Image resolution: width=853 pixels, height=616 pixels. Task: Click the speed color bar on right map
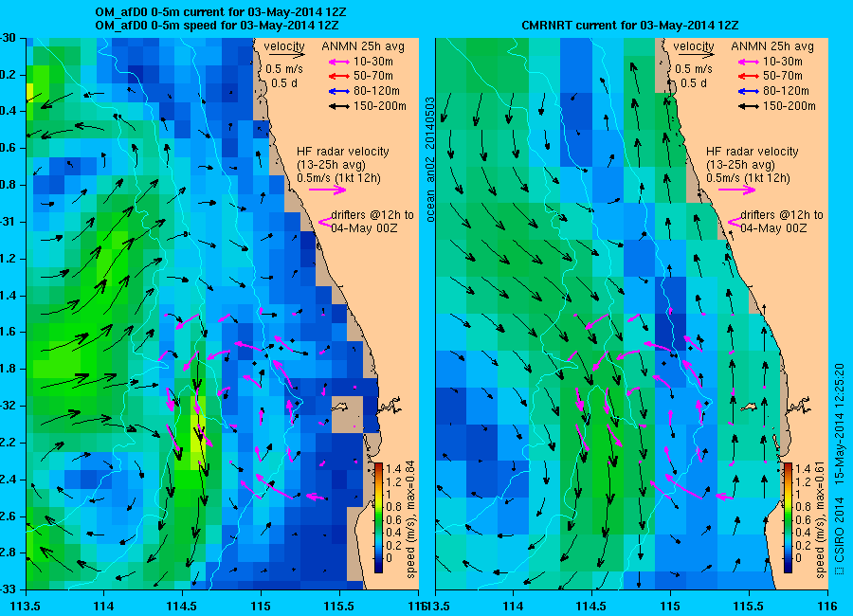(788, 517)
